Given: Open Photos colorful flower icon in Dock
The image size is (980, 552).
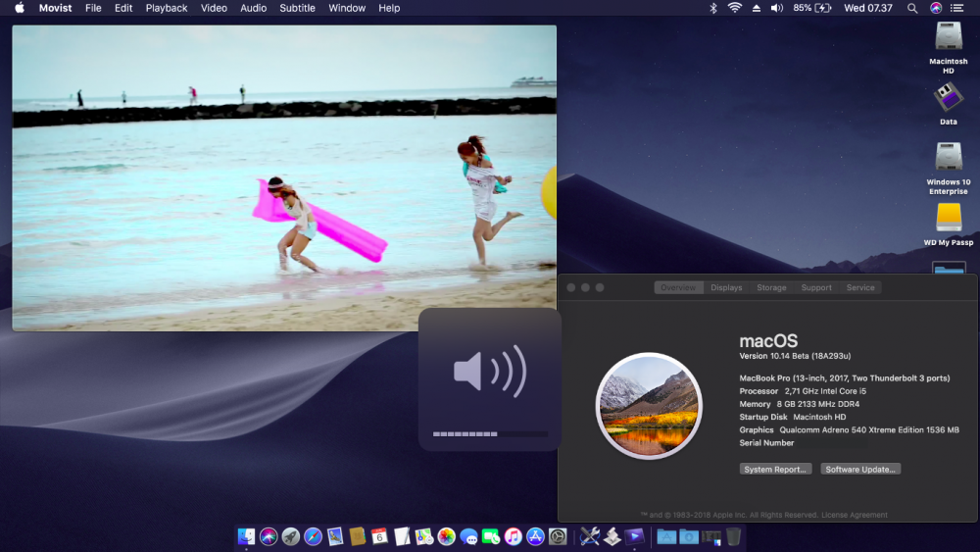Looking at the screenshot, I should coord(446,536).
